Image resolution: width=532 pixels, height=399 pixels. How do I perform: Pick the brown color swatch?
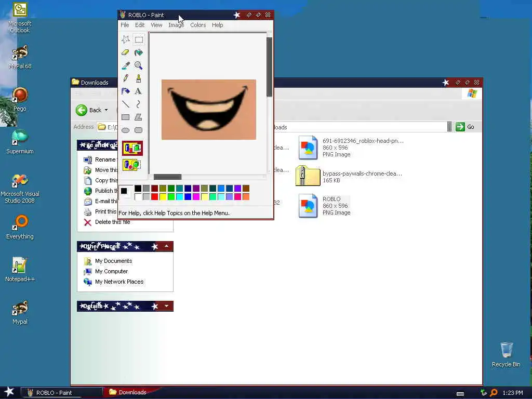pos(246,188)
